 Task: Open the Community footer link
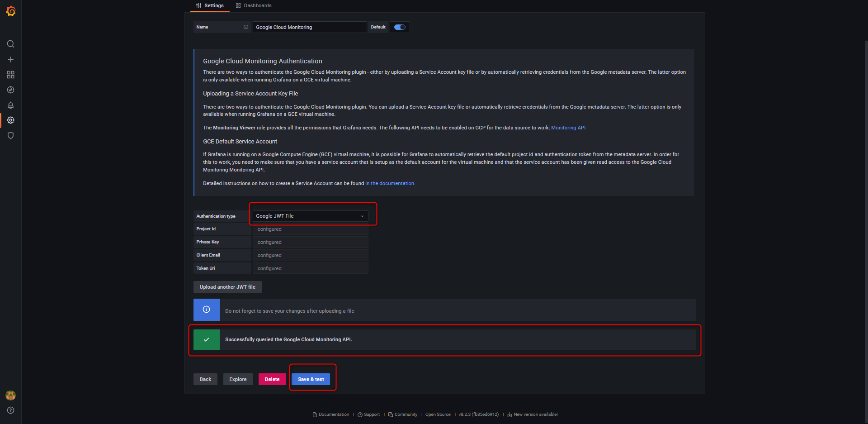click(403, 414)
